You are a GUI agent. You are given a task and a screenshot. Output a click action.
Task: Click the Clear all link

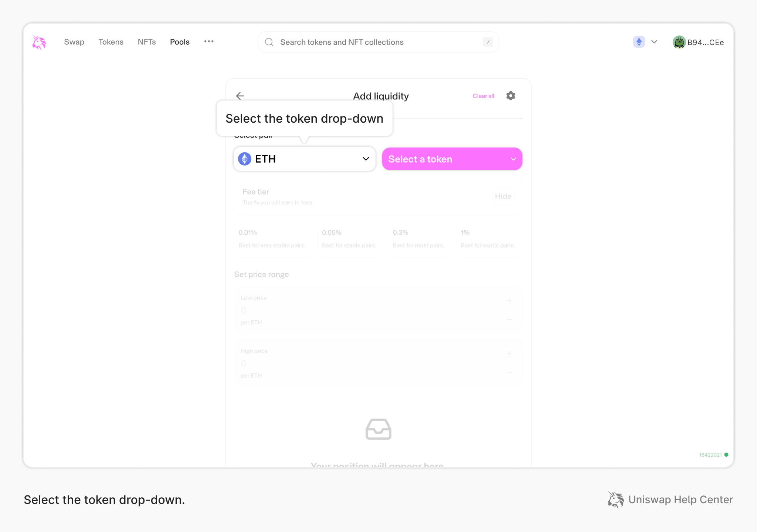pos(483,96)
